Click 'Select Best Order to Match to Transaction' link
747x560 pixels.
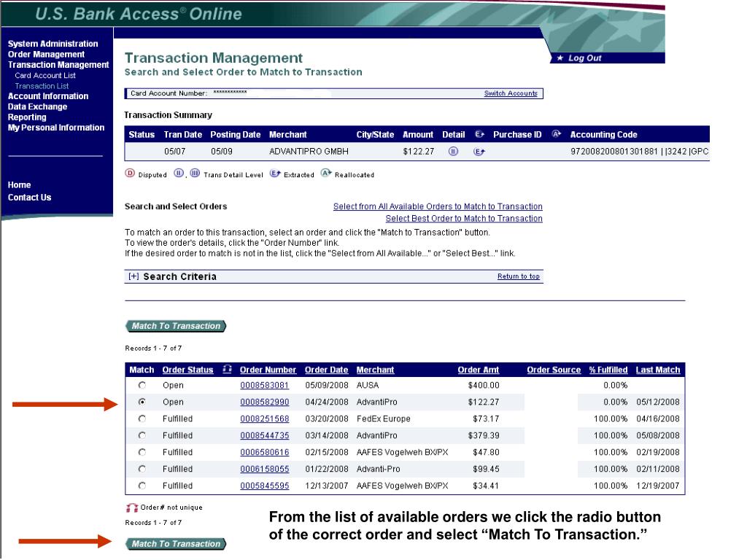(464, 218)
